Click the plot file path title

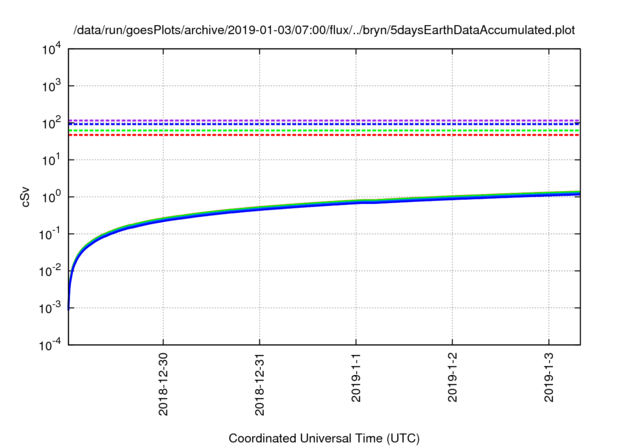click(x=324, y=30)
